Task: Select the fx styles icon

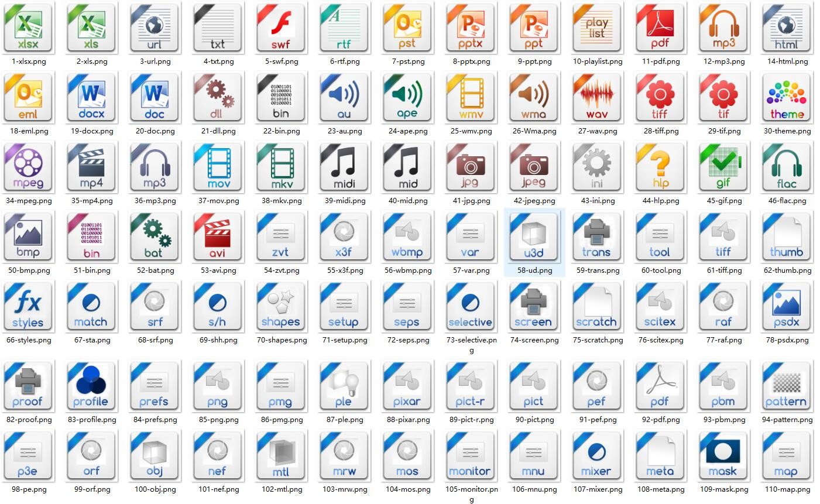Action: (28, 307)
